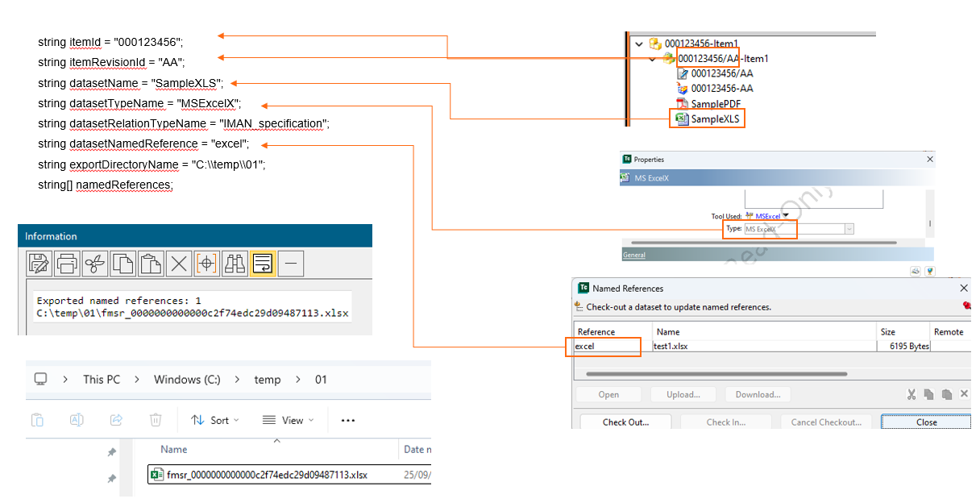Click the print icon below Properties
The image size is (980, 503).
pos(916,272)
